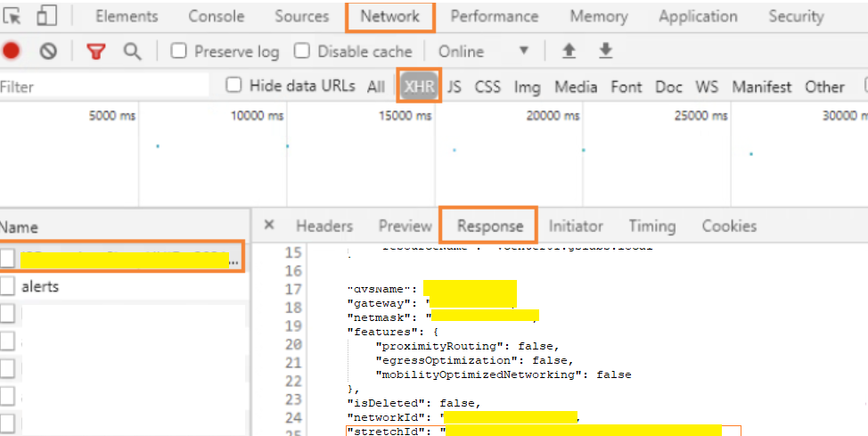The height and width of the screenshot is (436, 868).
Task: Enable the Preserve log checkbox
Action: tap(179, 52)
